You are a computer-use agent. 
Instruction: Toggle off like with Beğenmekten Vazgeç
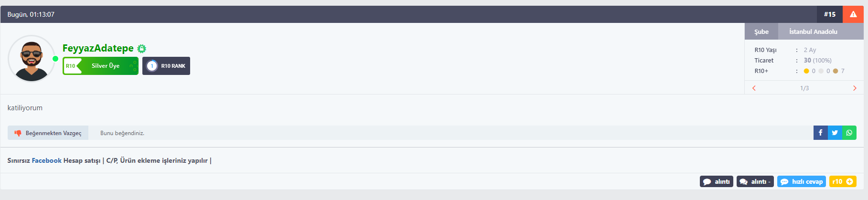(48, 133)
